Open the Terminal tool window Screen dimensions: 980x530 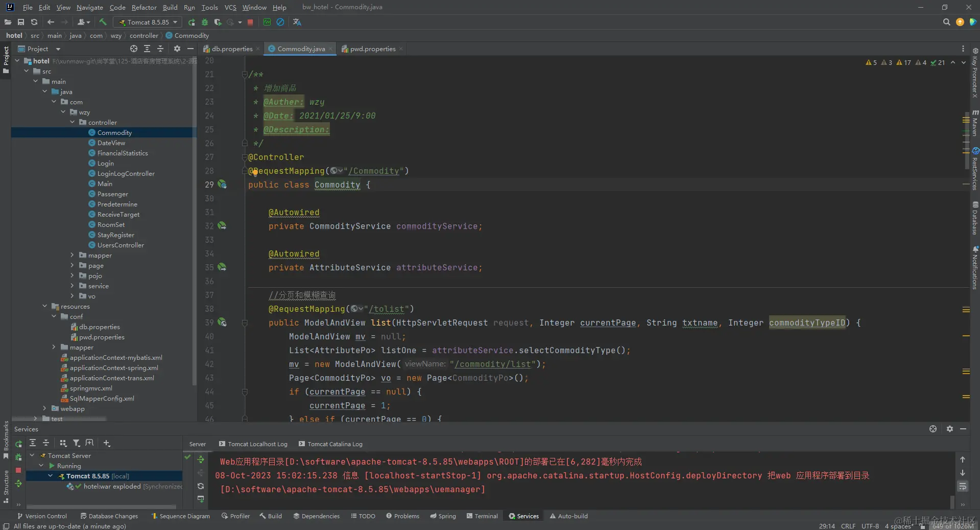482,516
